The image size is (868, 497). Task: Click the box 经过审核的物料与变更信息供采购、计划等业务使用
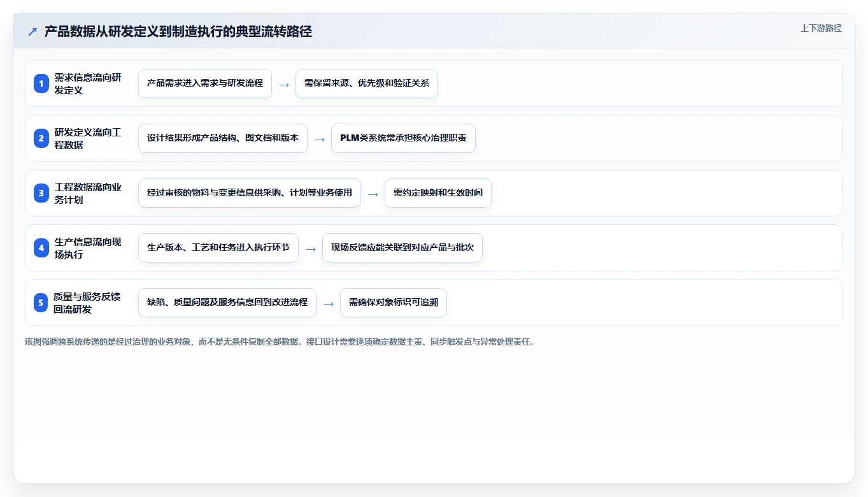[250, 193]
